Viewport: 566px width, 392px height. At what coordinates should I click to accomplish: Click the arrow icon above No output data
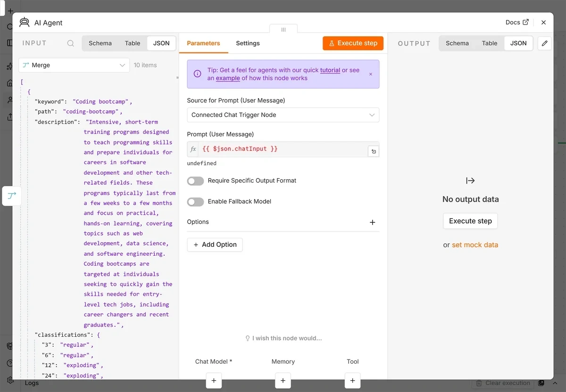(470, 181)
